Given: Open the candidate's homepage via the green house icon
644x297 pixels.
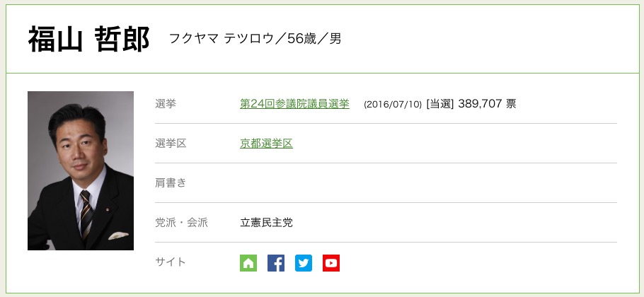Looking at the screenshot, I should [248, 263].
